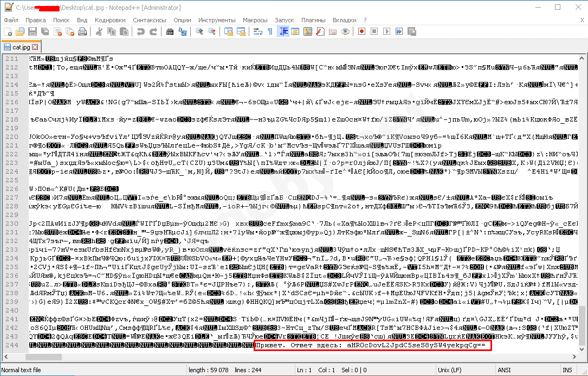Click horizontal scrollbar left arrow

point(6,356)
